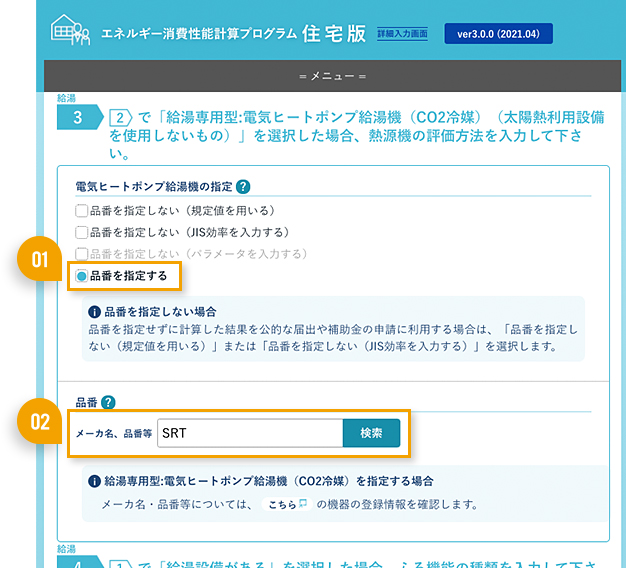Expand the = メニュー = bar
The width and height of the screenshot is (626, 568).
(332, 76)
